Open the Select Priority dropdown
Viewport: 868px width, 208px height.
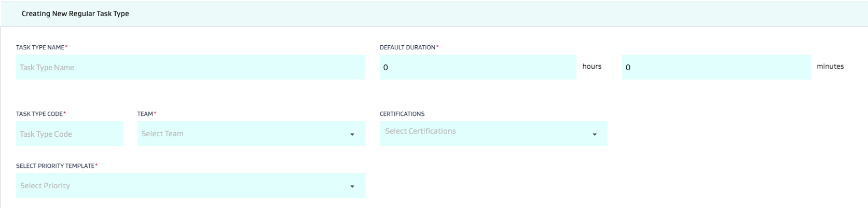182,186
